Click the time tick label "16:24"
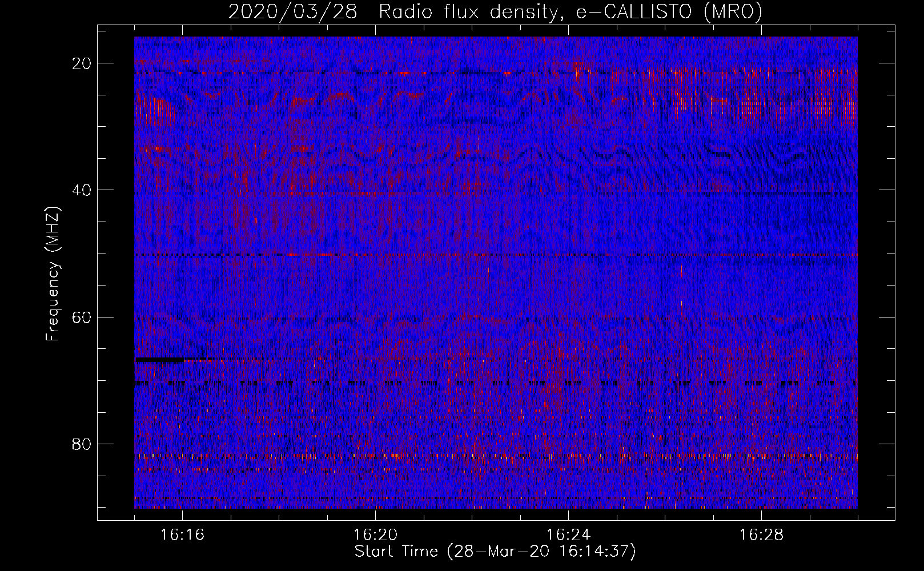The image size is (924, 571). tap(568, 535)
